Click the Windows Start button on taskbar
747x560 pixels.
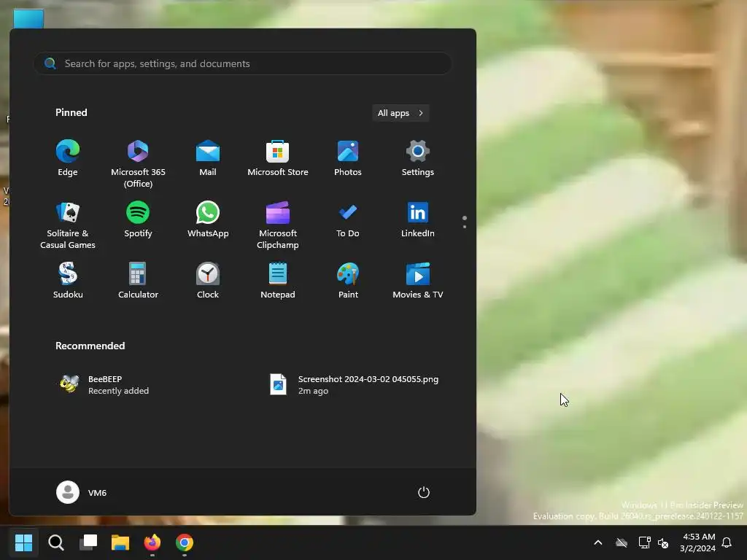point(23,542)
